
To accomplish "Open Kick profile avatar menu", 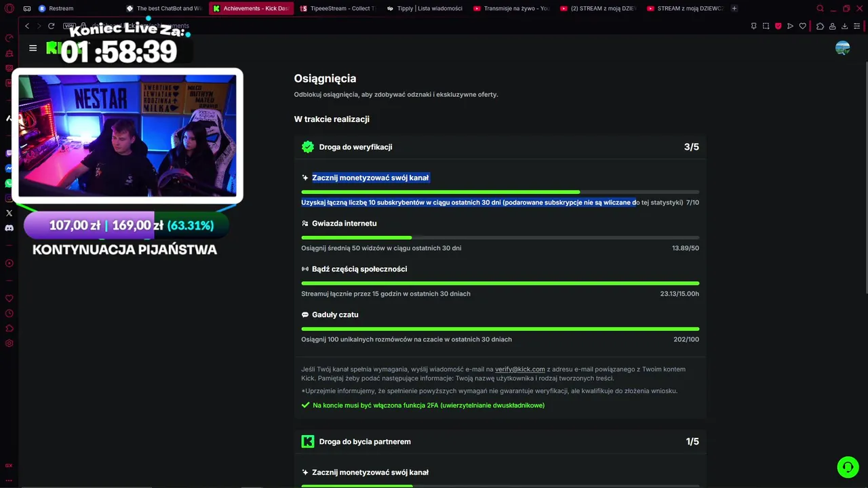I will point(843,48).
